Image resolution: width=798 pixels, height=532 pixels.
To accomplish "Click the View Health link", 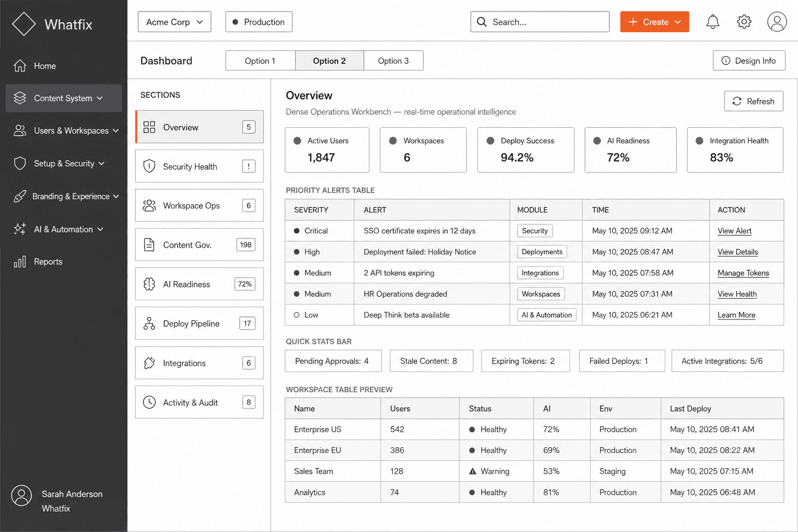I will pos(737,294).
